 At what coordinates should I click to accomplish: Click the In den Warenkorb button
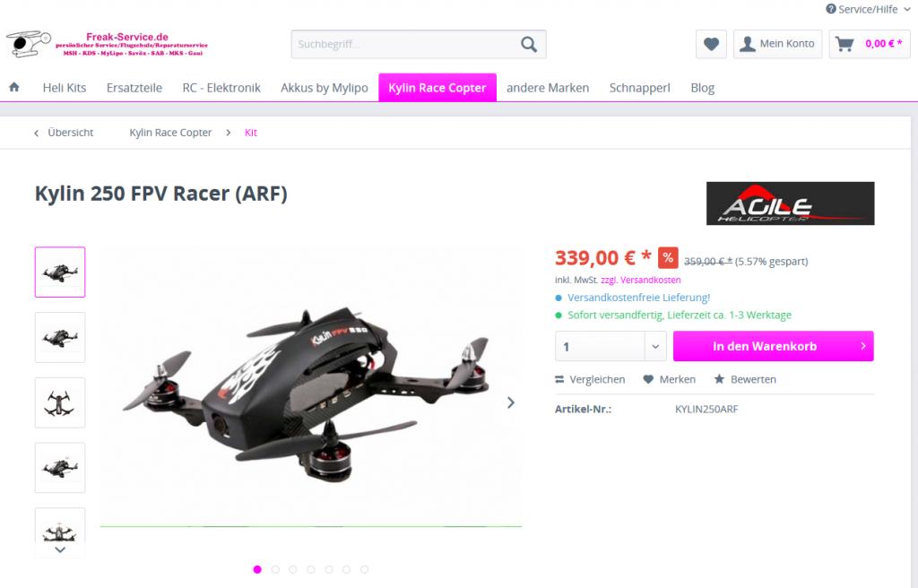pos(774,346)
